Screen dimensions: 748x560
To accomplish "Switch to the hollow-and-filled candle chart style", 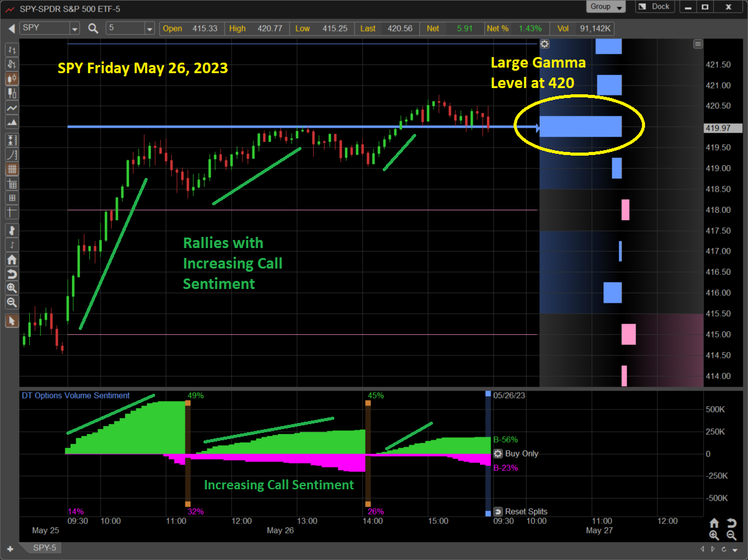I will click(x=12, y=94).
